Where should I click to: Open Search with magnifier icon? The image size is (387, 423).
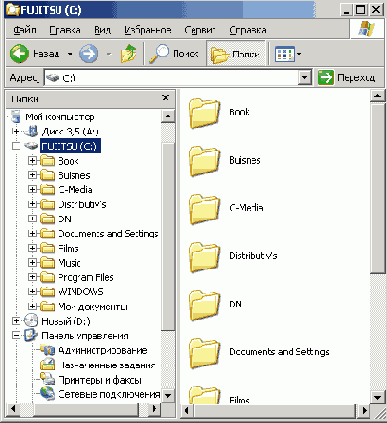pos(159,54)
